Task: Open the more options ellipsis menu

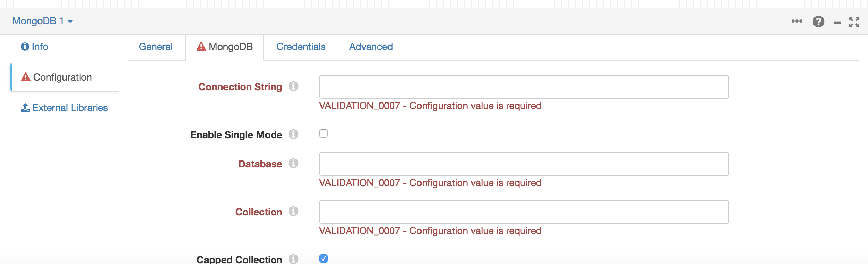Action: (x=797, y=21)
